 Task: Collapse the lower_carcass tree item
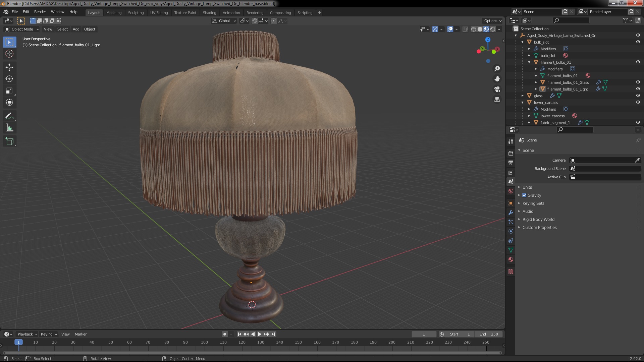[522, 102]
